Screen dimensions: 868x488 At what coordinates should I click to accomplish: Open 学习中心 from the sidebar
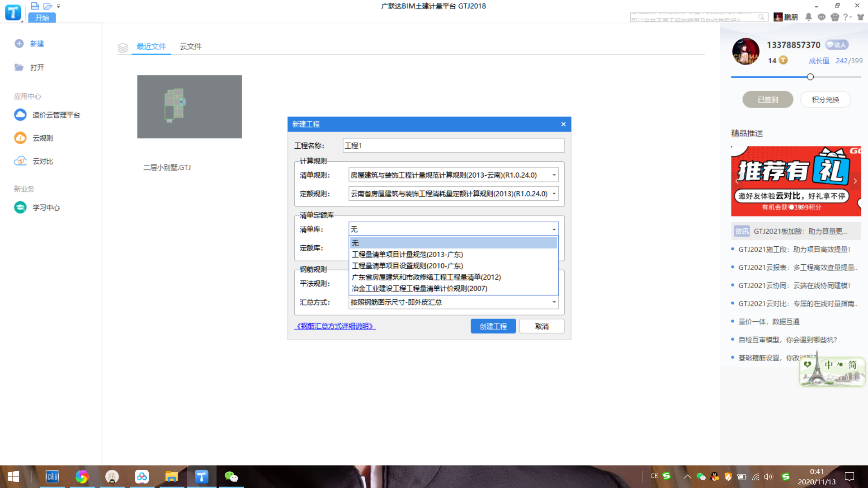click(x=37, y=207)
